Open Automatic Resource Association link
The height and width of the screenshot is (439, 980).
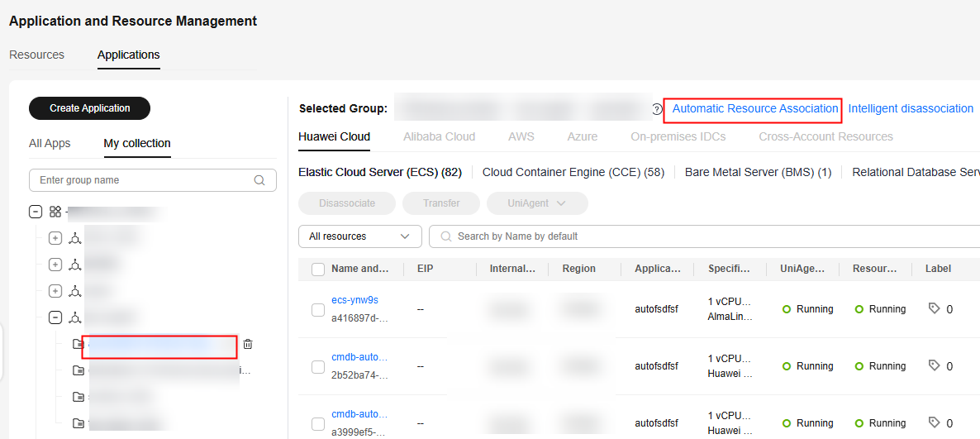754,108
